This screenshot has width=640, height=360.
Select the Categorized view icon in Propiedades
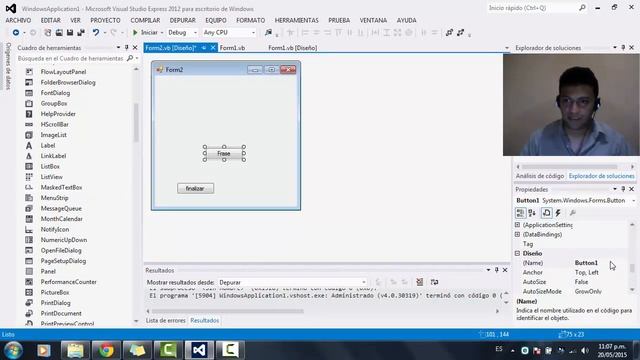click(x=520, y=213)
